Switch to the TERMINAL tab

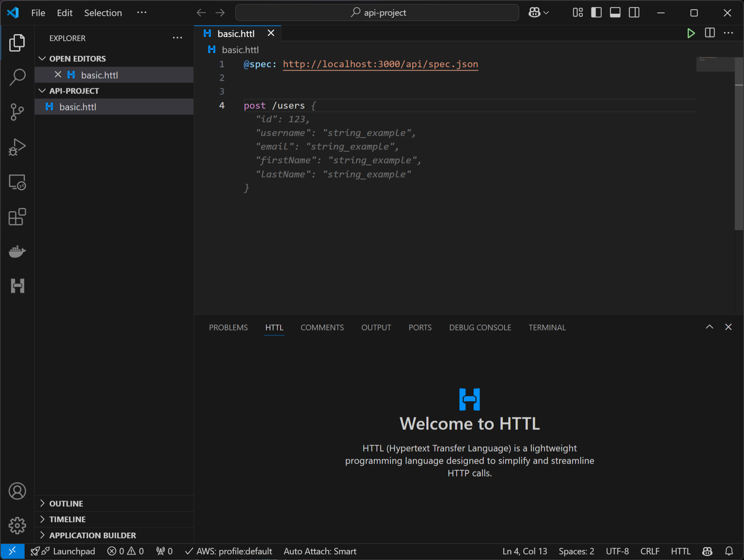click(547, 327)
